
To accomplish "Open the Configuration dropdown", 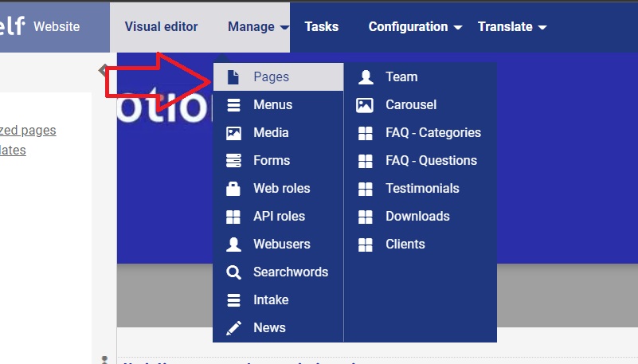I will 414,27.
